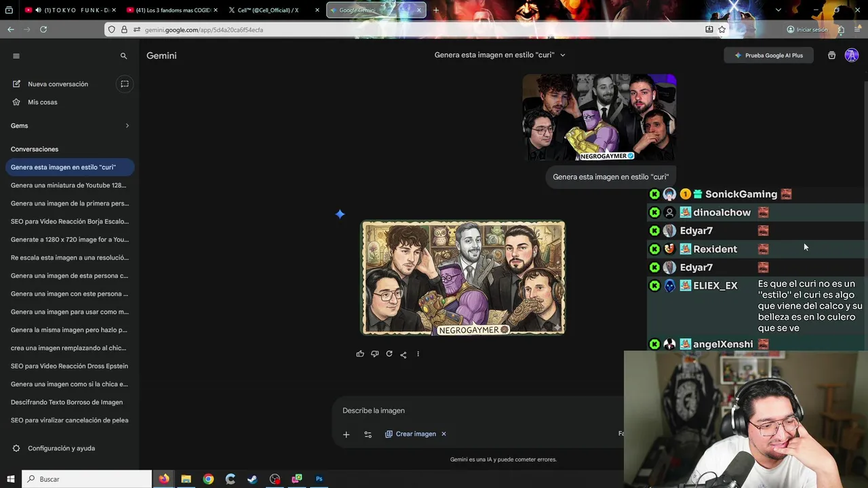
Task: Click the taskbar Buscar search box
Action: (x=87, y=479)
